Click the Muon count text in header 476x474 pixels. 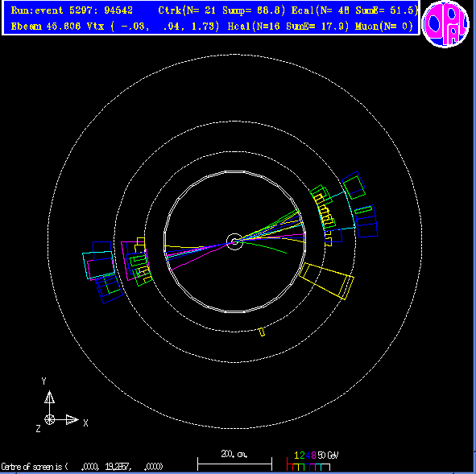point(383,27)
